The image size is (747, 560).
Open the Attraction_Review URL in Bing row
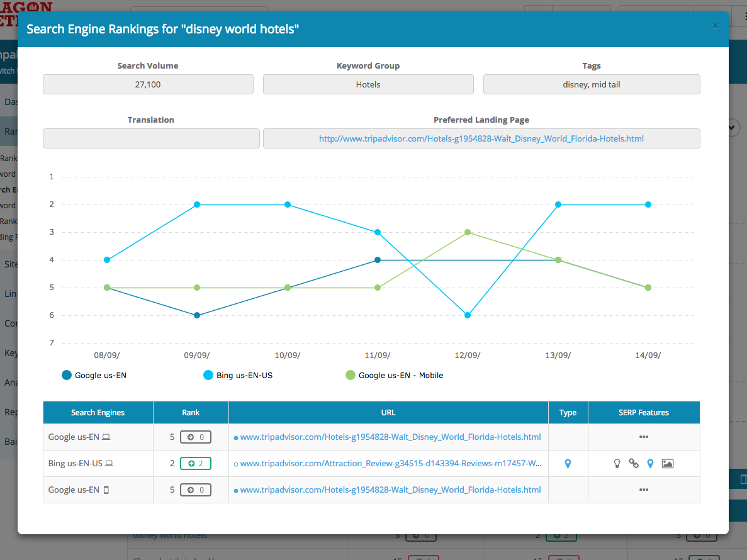coord(390,464)
